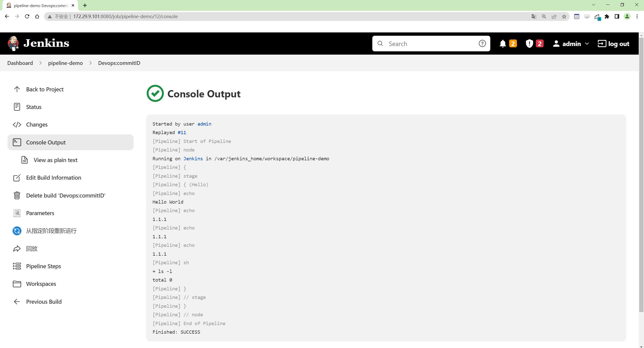Screen dimensions: 644x348
Task: Click the '[Pipeline] End of Pipeline' line
Action: [x=189, y=324]
